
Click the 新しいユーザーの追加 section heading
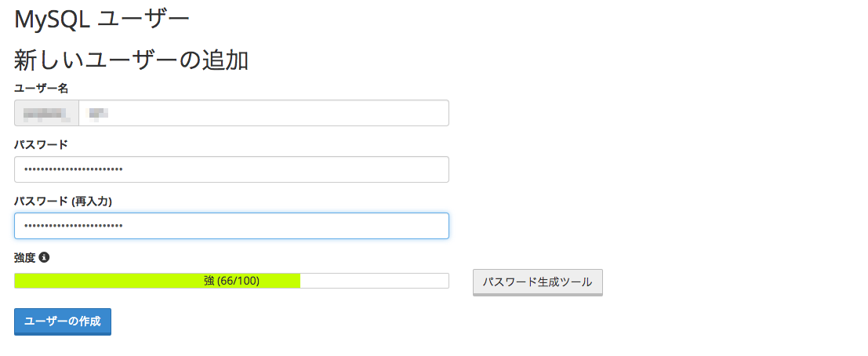pos(131,60)
